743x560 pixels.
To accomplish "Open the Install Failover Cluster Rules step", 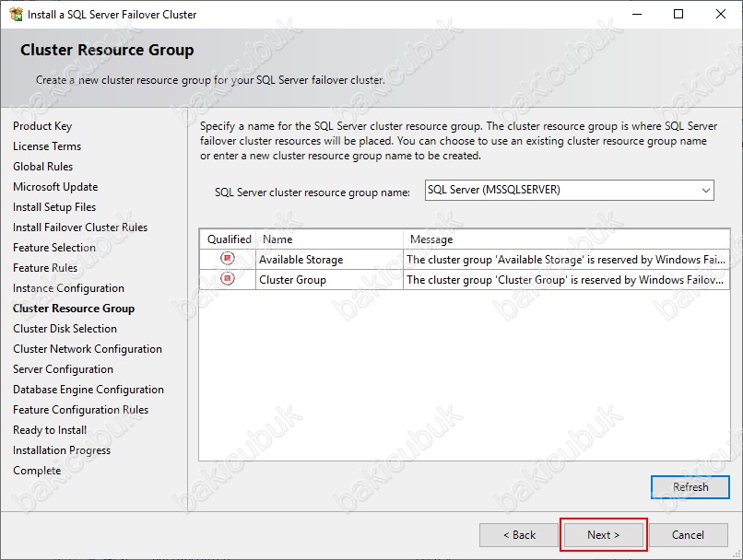I will [x=80, y=227].
